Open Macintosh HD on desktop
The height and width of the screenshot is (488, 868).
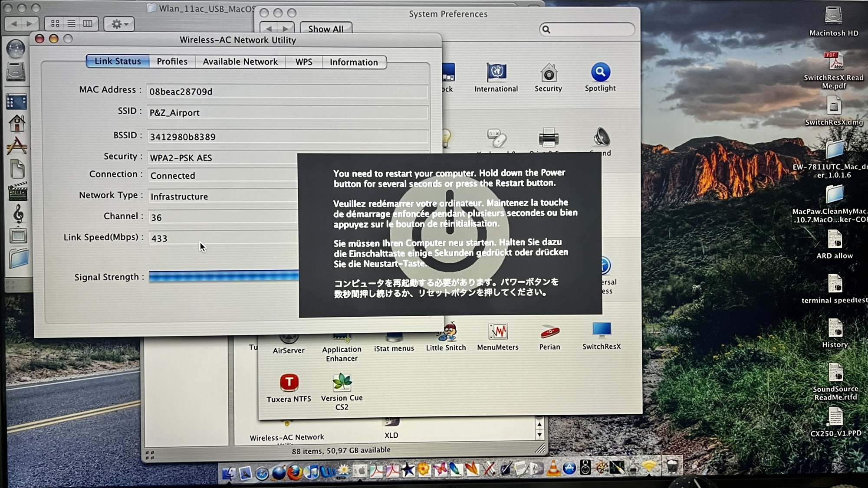[834, 20]
